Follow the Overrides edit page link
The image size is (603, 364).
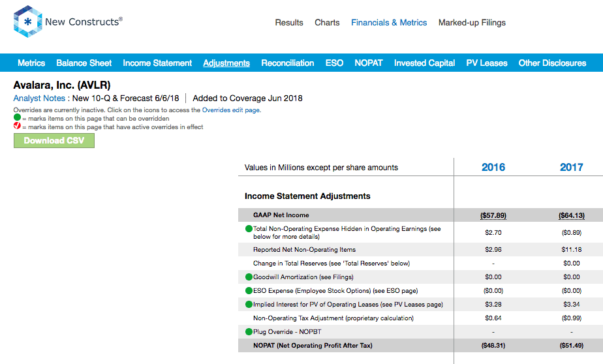pyautogui.click(x=231, y=110)
